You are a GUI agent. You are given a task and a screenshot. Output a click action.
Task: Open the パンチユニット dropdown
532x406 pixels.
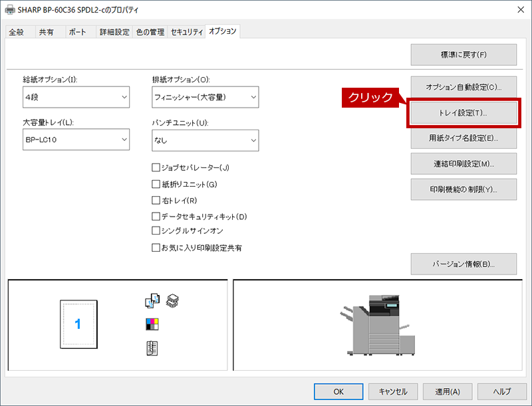205,140
